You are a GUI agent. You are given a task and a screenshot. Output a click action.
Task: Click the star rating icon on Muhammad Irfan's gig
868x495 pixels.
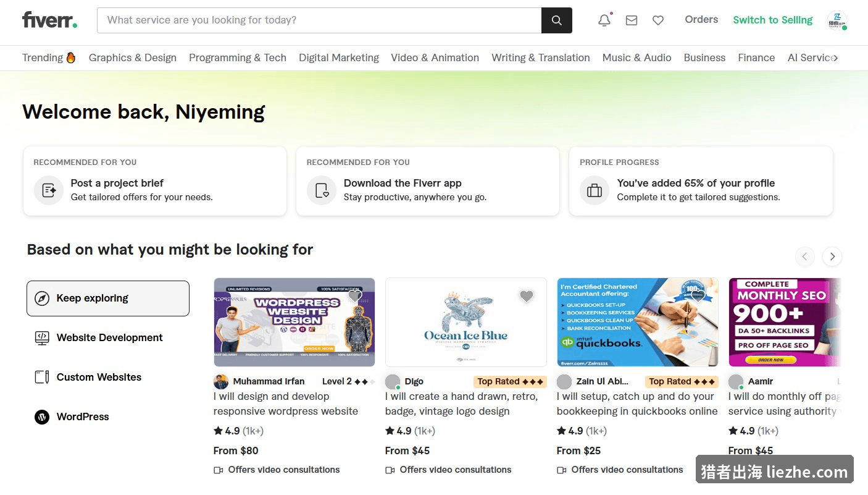coord(218,431)
